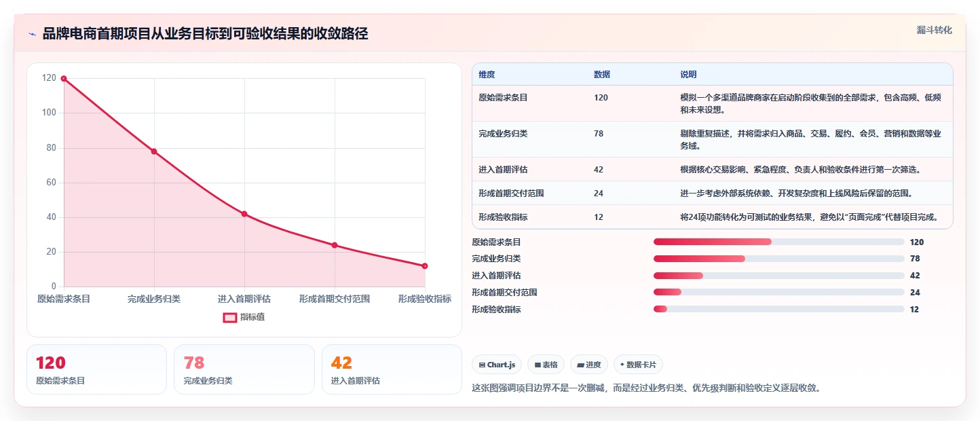Viewport: 980px width, 421px height.
Task: Click the chart x-axis label 形成首期交付范围
Action: 335,299
